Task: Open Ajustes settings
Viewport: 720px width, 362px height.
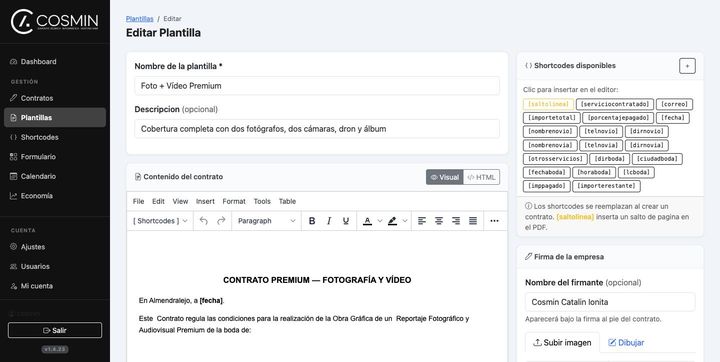Action: pyautogui.click(x=55, y=247)
